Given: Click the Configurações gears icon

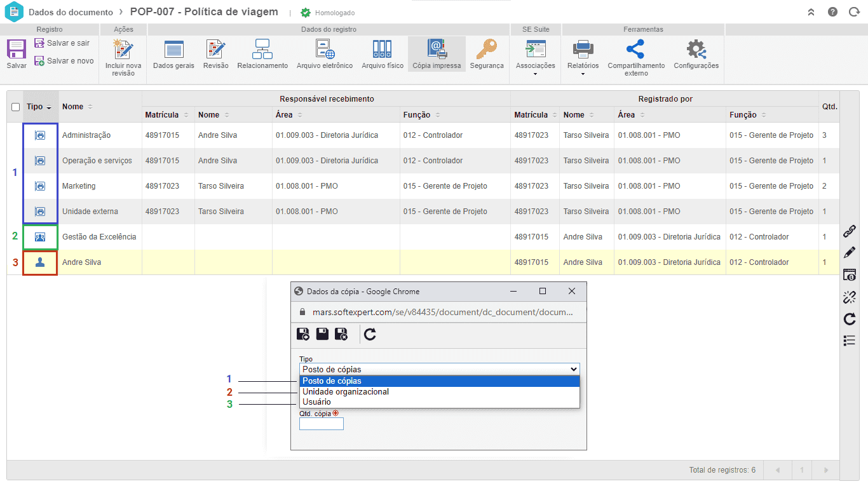Looking at the screenshot, I should [x=696, y=50].
